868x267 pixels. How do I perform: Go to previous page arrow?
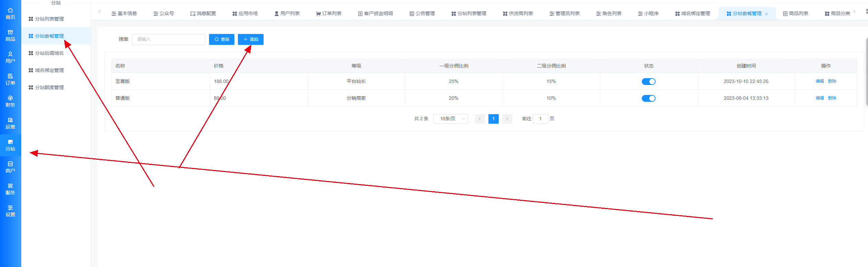(479, 119)
